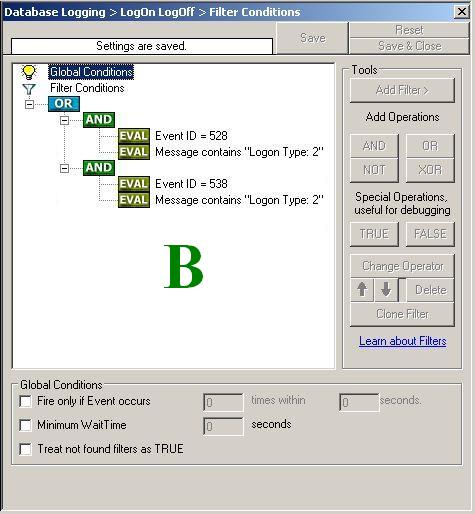This screenshot has height=514, width=475.
Task: Add an AND operation
Action: [374, 146]
